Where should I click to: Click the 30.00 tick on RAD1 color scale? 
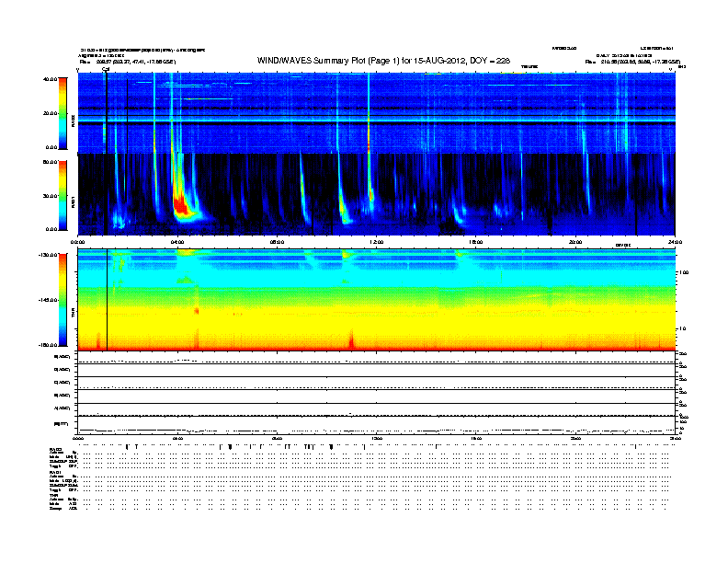coord(50,196)
